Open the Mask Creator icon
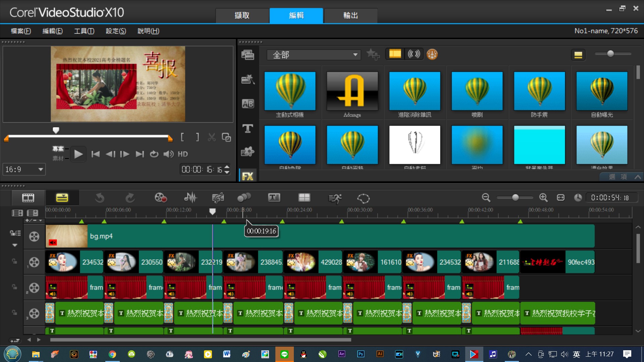 coord(363,198)
